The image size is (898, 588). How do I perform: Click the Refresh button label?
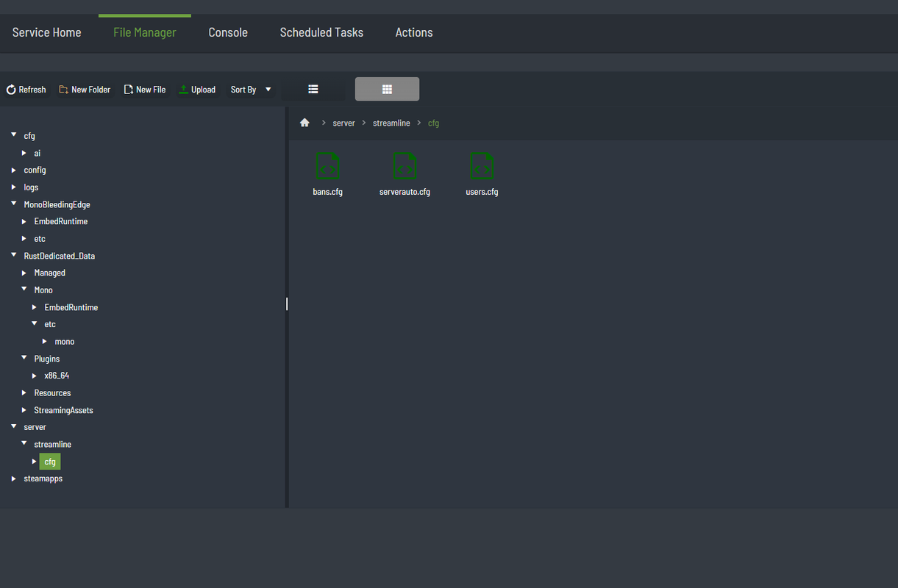[32, 90]
